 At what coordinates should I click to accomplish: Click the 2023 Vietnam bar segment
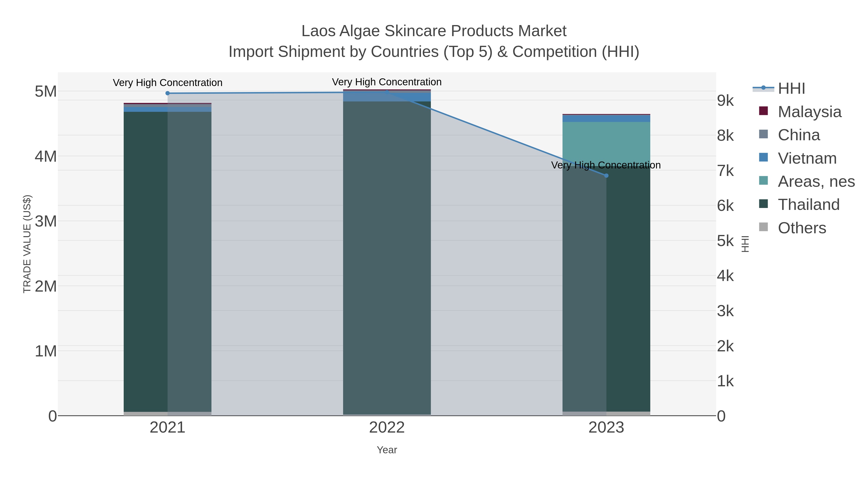(606, 119)
